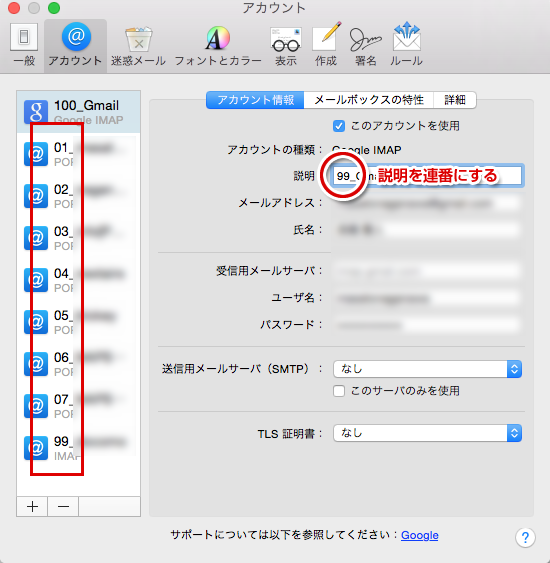Viewport: 550px width, 563px height.
Task: Open the TLS 証明書 dropdown
Action: (x=427, y=433)
